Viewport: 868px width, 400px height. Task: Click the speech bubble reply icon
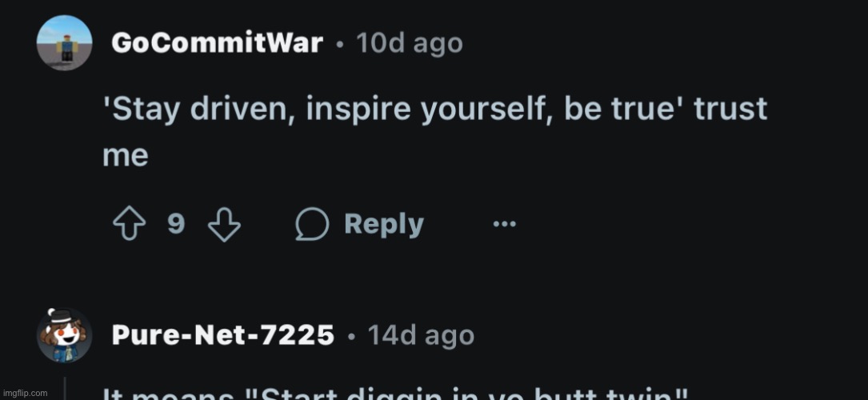(x=312, y=224)
